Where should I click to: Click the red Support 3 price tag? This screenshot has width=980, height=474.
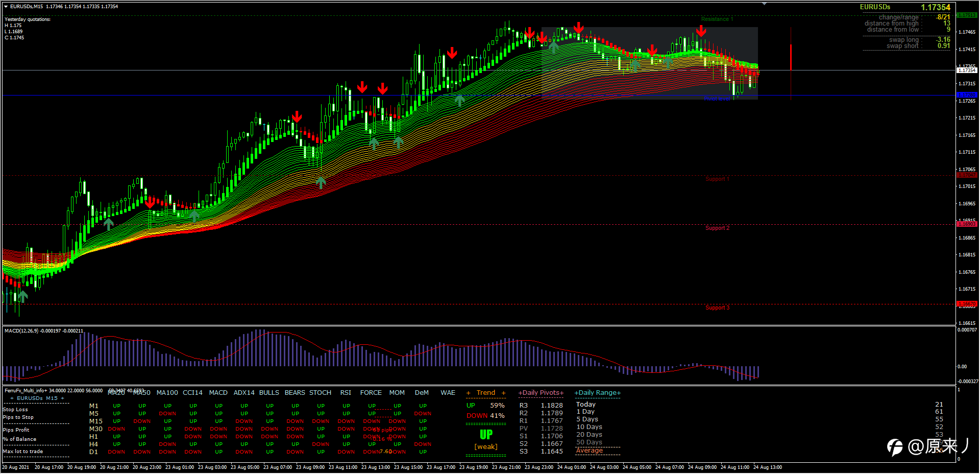(967, 304)
